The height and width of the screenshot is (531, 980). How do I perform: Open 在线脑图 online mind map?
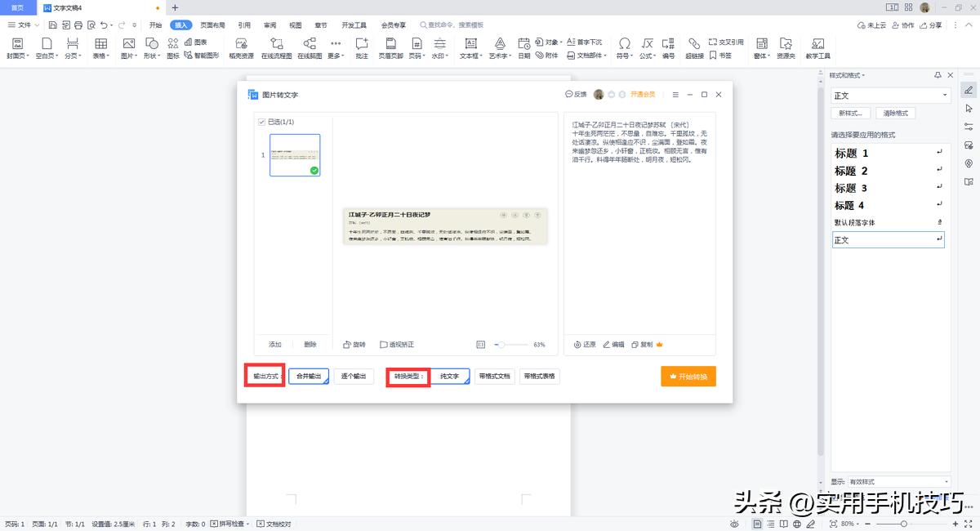tap(310, 48)
